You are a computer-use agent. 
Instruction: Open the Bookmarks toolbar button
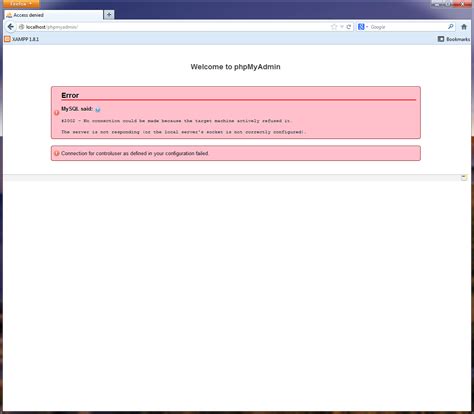[x=454, y=39]
